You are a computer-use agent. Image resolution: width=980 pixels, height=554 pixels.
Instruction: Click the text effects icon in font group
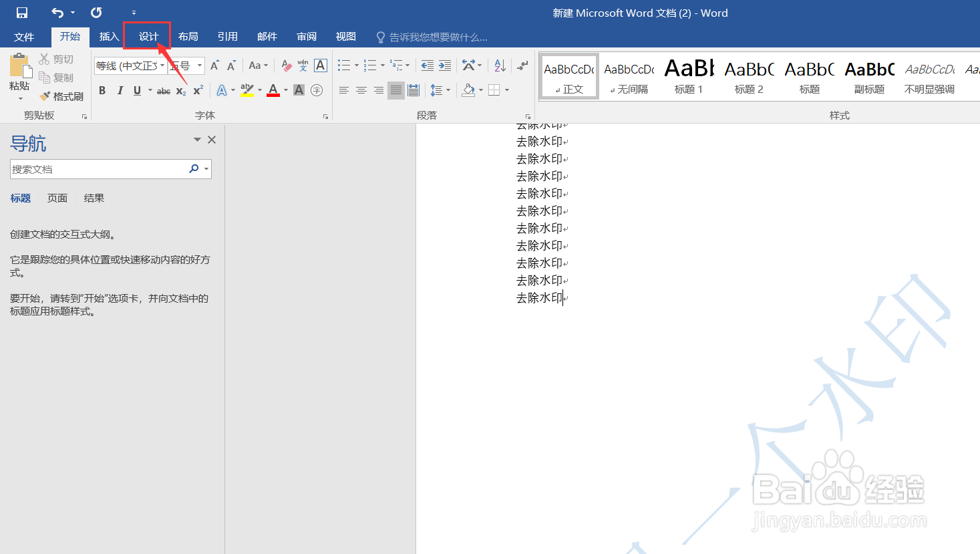point(221,90)
